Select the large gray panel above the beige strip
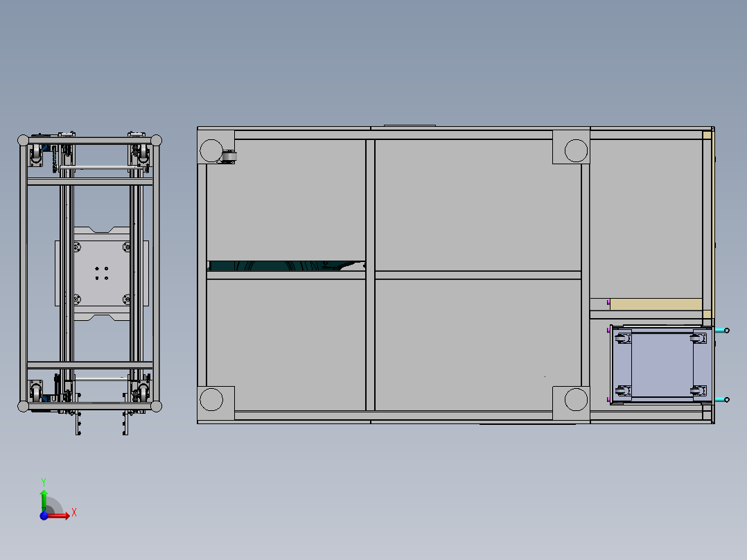The width and height of the screenshot is (747, 560). 646,219
